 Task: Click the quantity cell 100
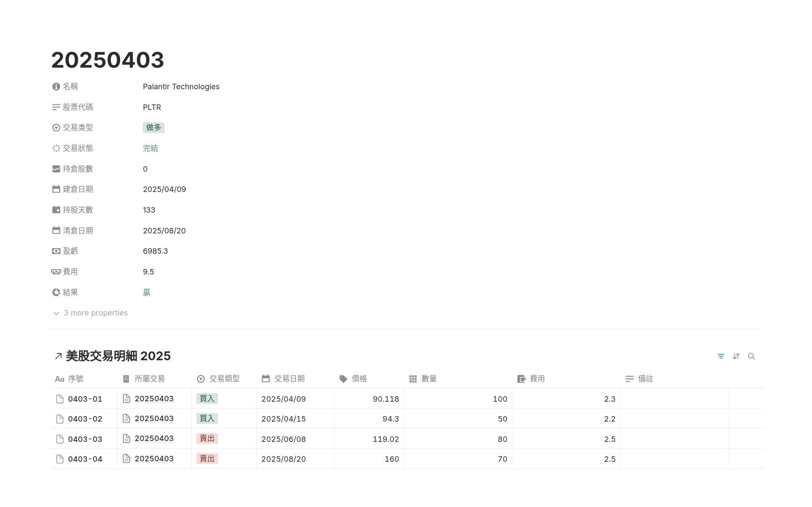tap(458, 399)
